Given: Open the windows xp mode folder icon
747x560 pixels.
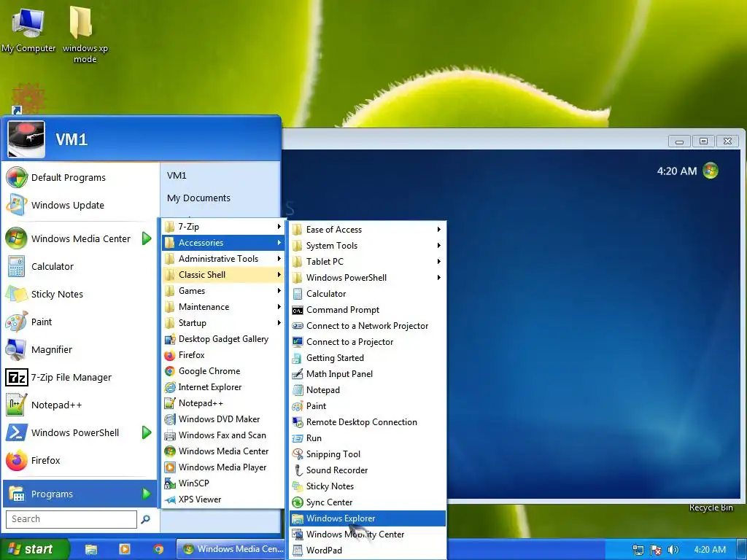Looking at the screenshot, I should click(85, 34).
